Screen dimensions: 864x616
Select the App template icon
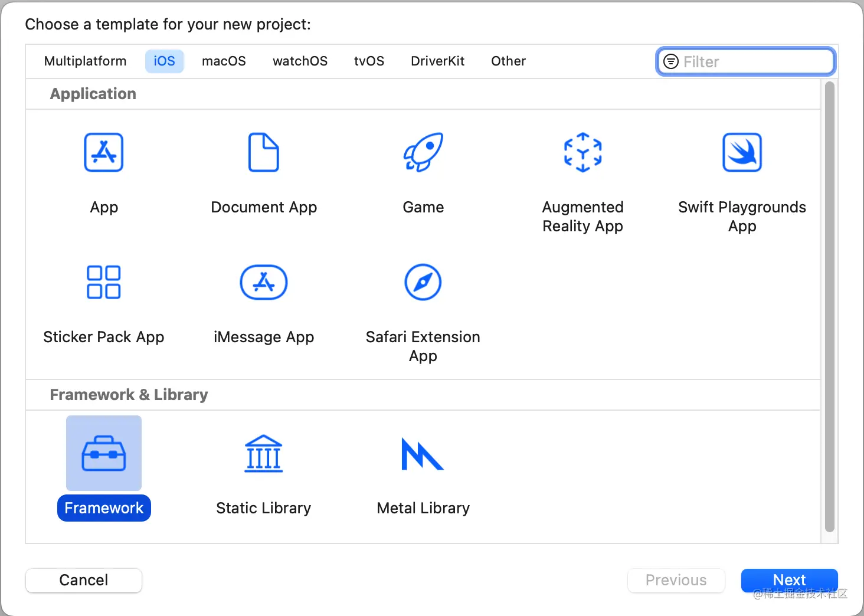tap(104, 152)
